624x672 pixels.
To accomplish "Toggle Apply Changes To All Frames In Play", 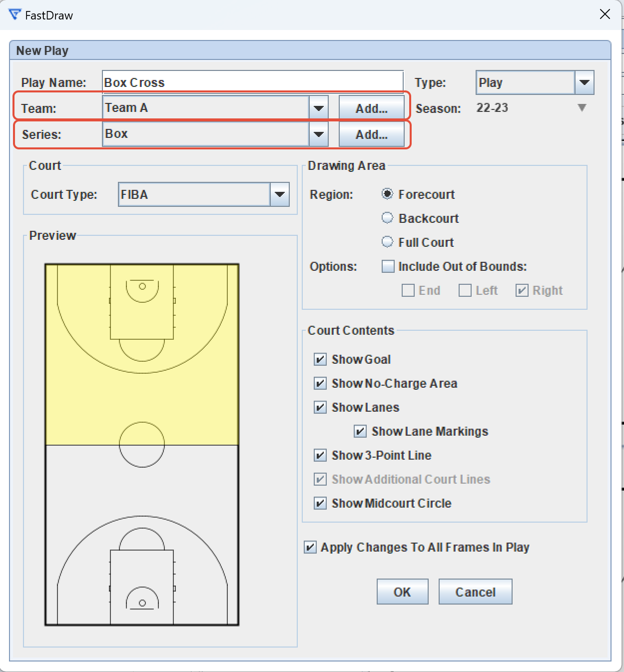I will coord(310,547).
